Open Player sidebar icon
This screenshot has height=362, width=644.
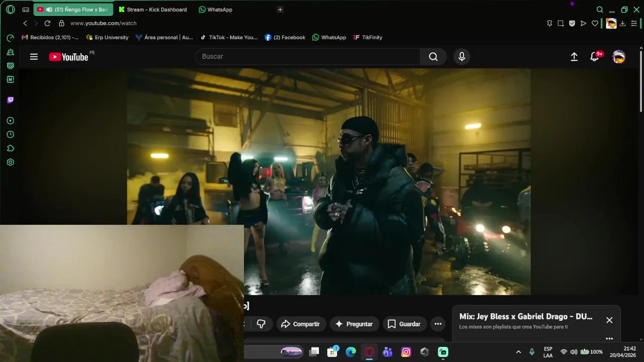(x=10, y=121)
